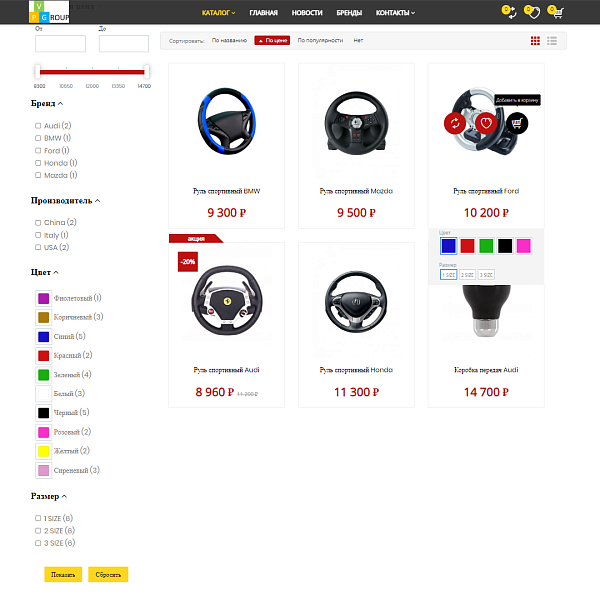600x600 pixels.
Task: Collapse the Цвет filter section
Action: (x=44, y=272)
